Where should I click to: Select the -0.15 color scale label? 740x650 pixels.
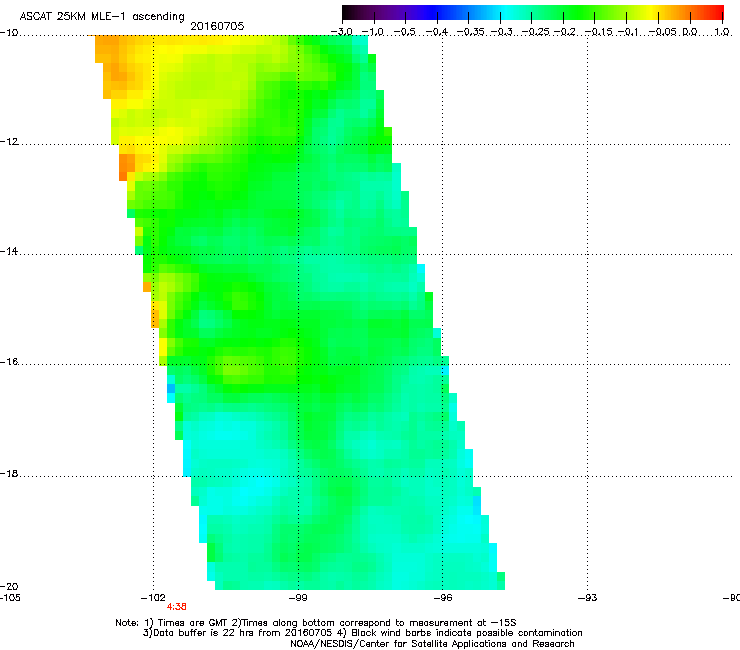click(598, 32)
